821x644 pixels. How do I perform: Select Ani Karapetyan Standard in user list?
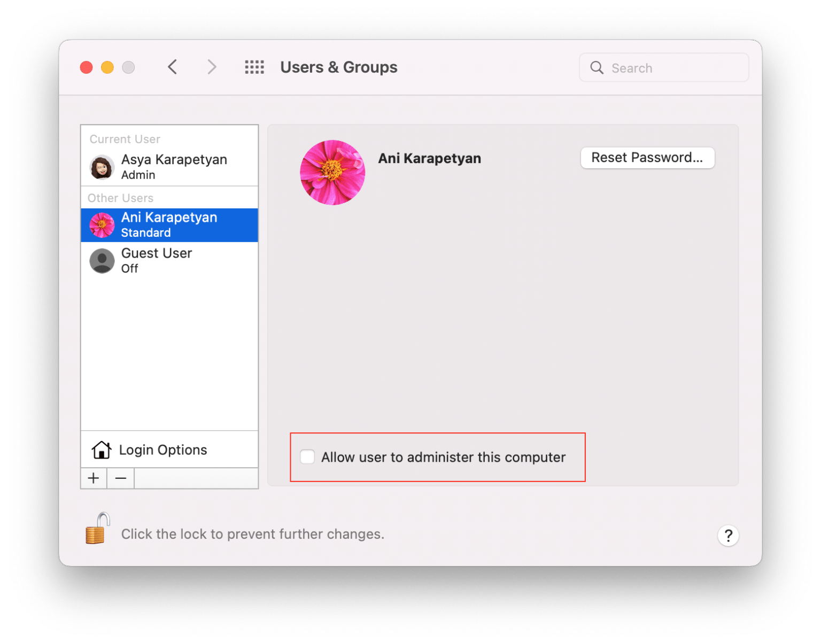(x=169, y=225)
